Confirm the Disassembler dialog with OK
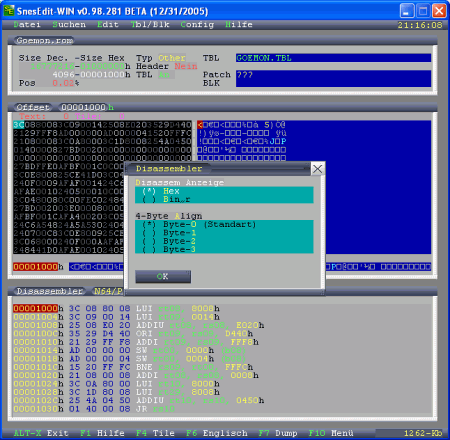 coord(163,276)
